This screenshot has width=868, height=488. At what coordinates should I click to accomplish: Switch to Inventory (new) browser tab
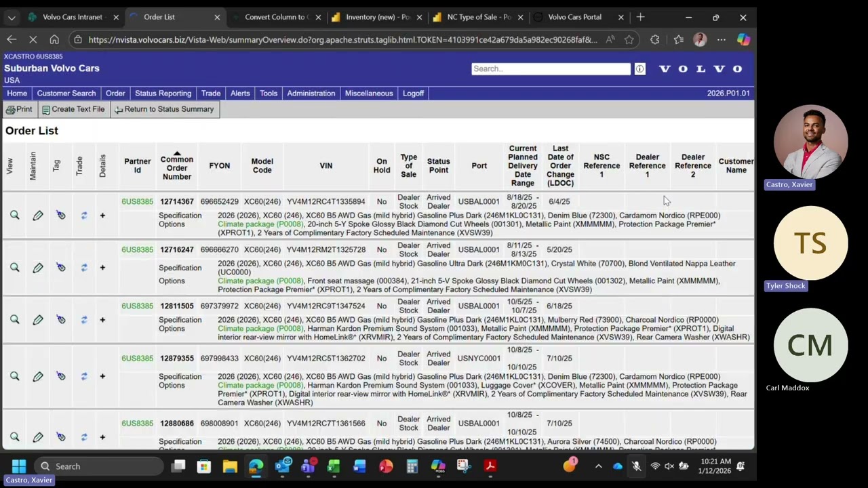click(x=378, y=17)
